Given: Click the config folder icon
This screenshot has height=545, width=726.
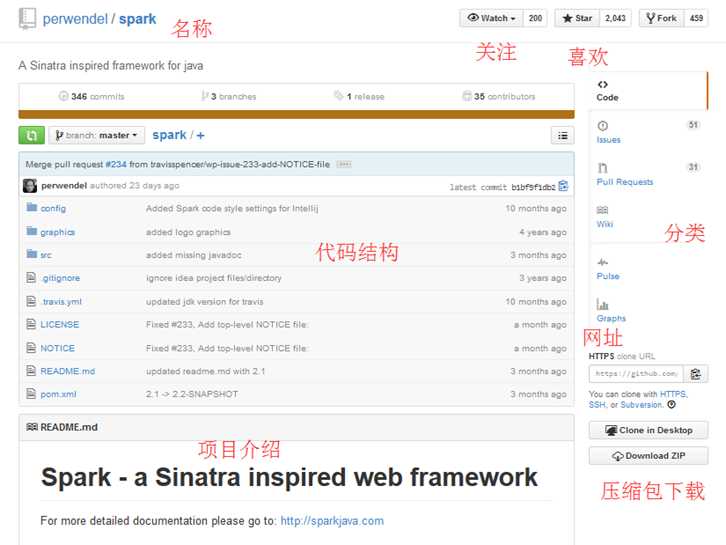Looking at the screenshot, I should coord(31,207).
